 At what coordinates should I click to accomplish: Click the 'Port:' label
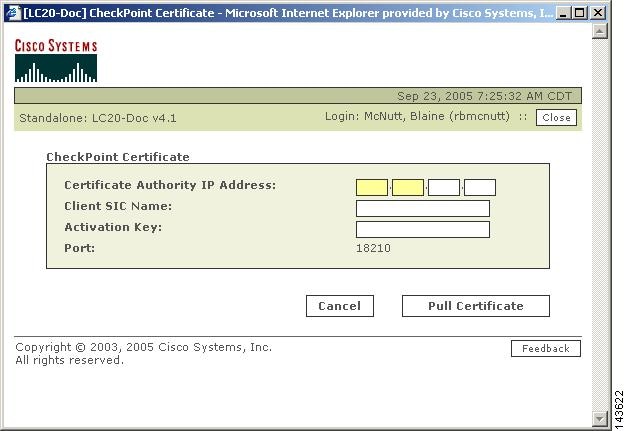coord(80,248)
